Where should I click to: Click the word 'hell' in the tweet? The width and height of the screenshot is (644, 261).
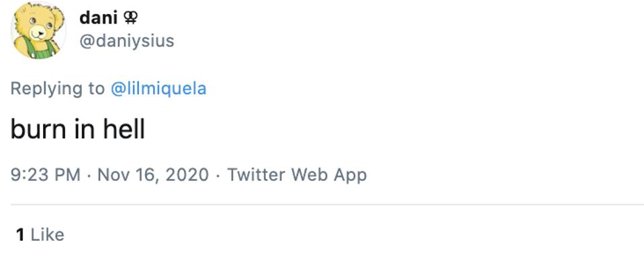(x=124, y=129)
